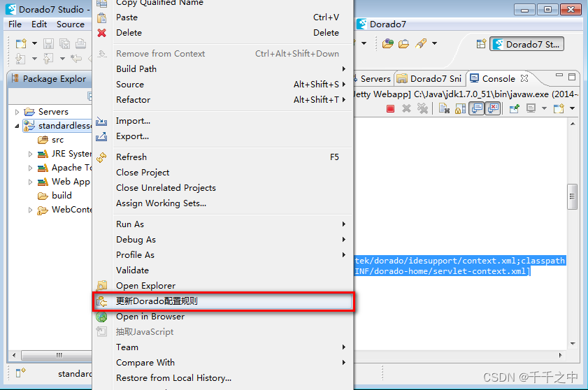Choose Open in Browser from the context menu

click(x=223, y=317)
